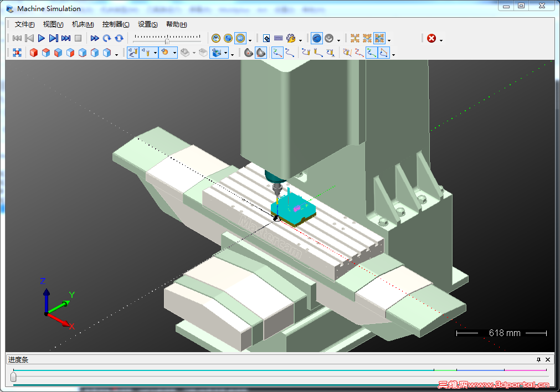Viewport: 560px width, 392px height.
Task: Click the two-arrow loop refresh icon
Action: click(119, 38)
